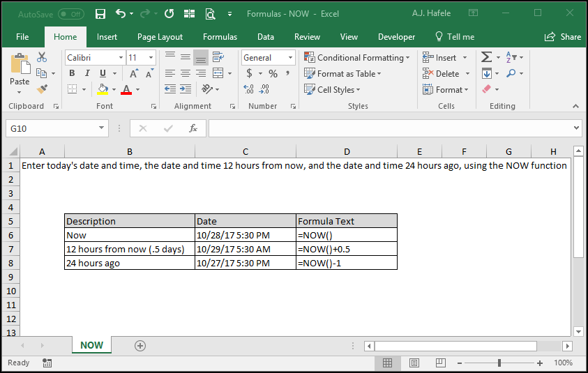The height and width of the screenshot is (373, 588).
Task: Switch to the Page Layout tab
Action: click(160, 37)
